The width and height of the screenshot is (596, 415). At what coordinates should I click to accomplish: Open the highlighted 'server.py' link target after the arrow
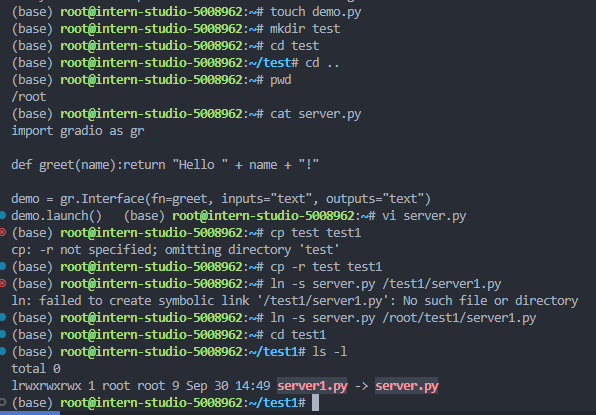[x=407, y=386]
